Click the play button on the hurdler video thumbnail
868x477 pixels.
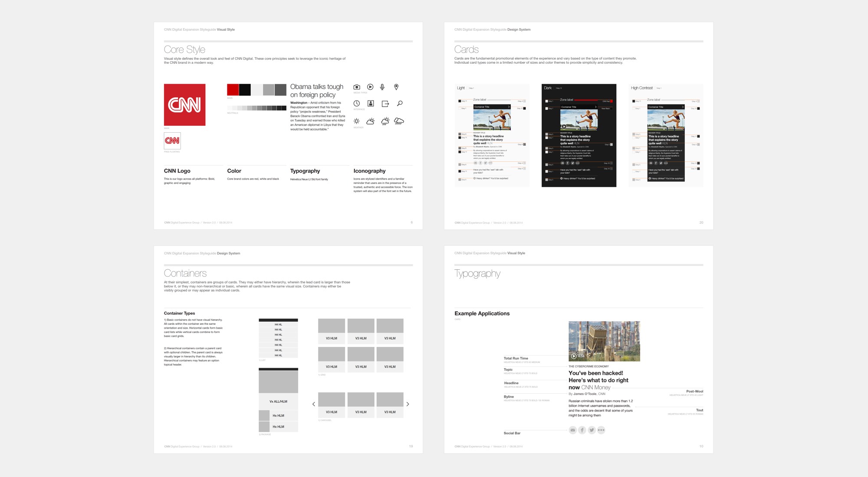click(x=564, y=126)
